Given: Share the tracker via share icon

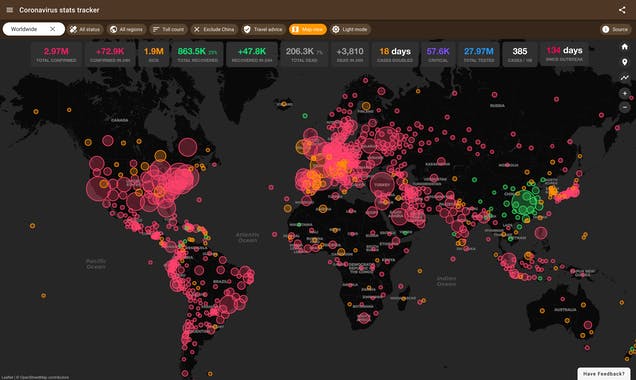Looking at the screenshot, I should click(622, 10).
